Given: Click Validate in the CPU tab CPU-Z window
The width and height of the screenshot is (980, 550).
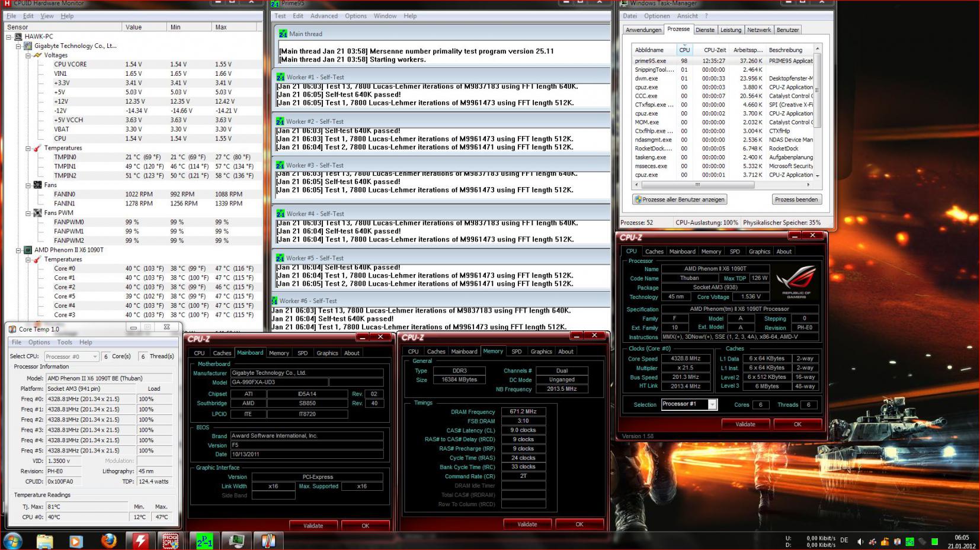Looking at the screenshot, I should click(745, 424).
